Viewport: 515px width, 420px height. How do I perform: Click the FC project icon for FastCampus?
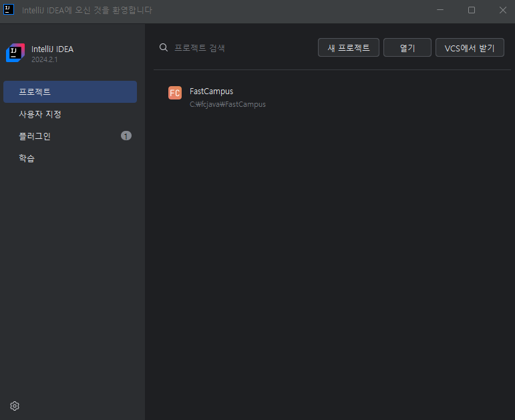pyautogui.click(x=175, y=93)
